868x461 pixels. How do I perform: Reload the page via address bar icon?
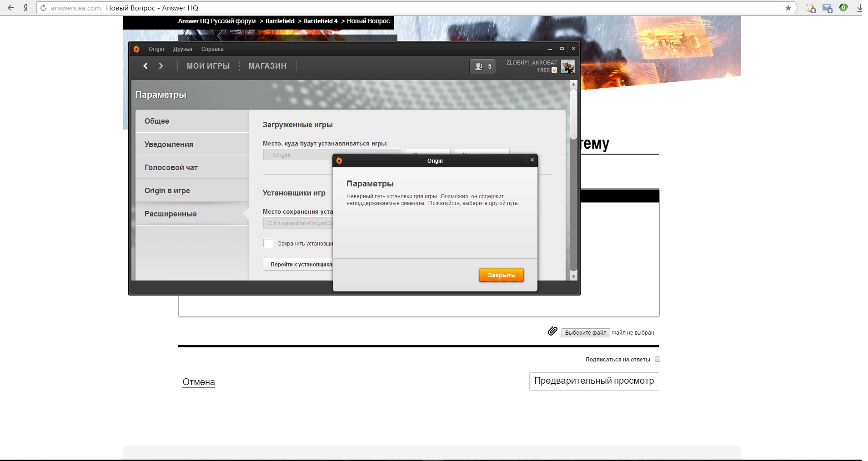pyautogui.click(x=43, y=8)
